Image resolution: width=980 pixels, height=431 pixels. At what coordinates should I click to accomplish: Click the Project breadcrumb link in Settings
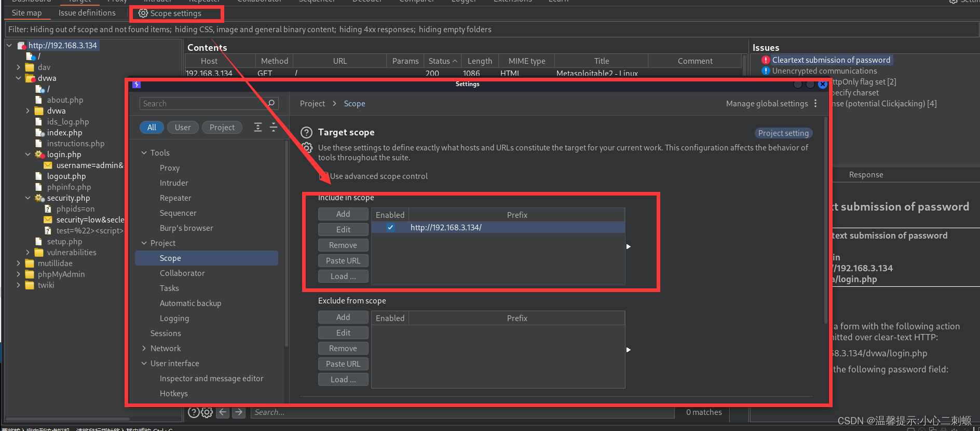312,104
